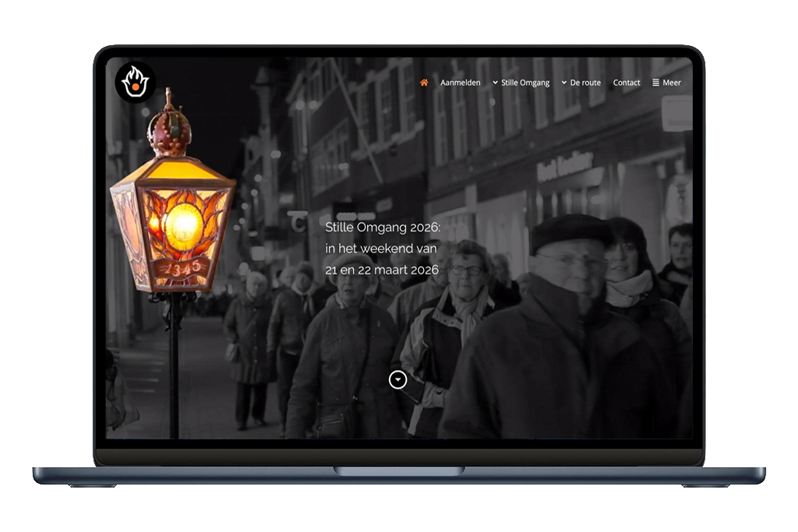This screenshot has height=532, width=798.
Task: Expand the chevron beside Stille Omgang
Action: tap(496, 83)
